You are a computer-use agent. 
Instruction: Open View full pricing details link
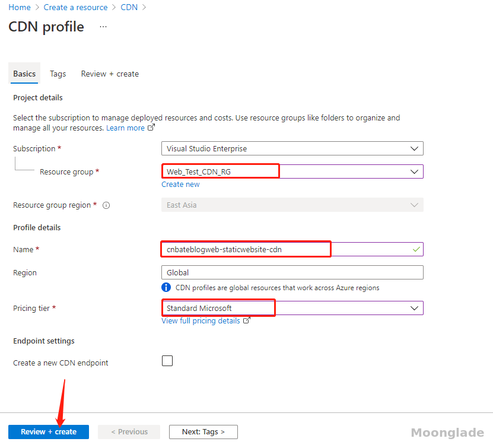[x=201, y=320]
